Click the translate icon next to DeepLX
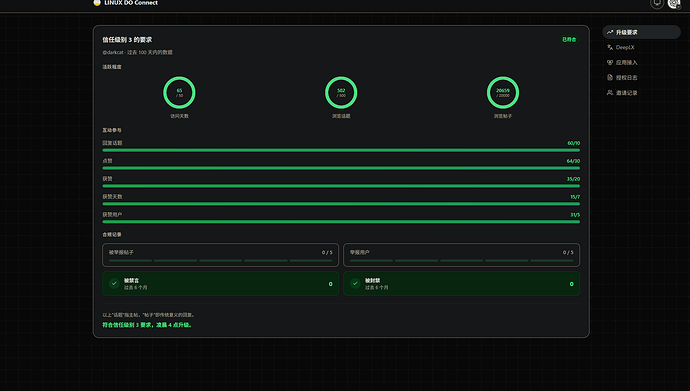The image size is (690, 391). coord(610,47)
